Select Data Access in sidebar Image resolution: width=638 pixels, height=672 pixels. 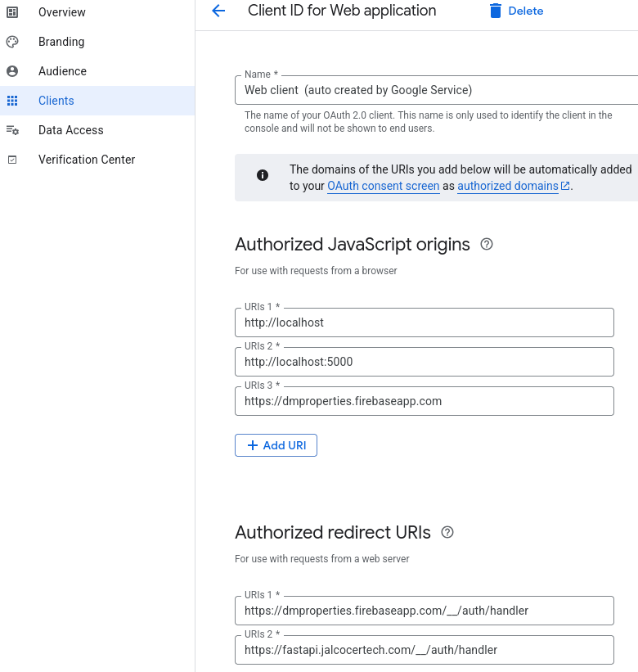[x=71, y=130]
